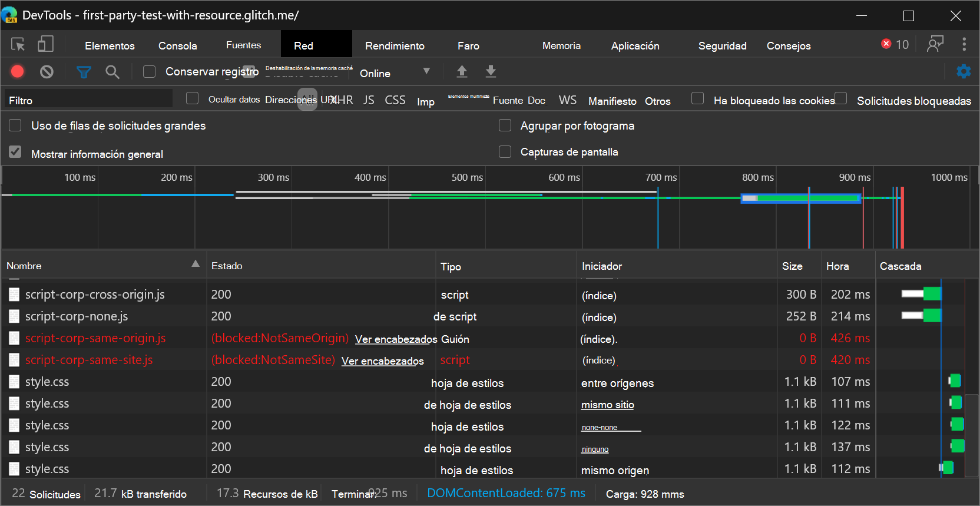Switch to the Consola tab
The image size is (980, 506).
coord(178,46)
